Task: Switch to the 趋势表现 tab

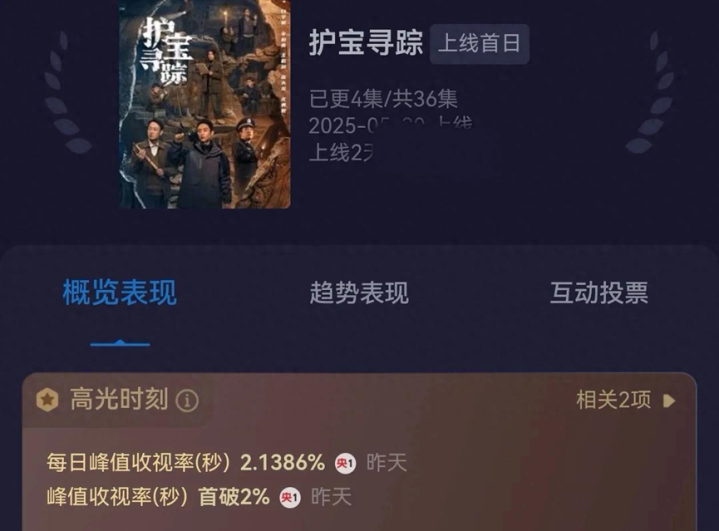Action: pos(359,293)
